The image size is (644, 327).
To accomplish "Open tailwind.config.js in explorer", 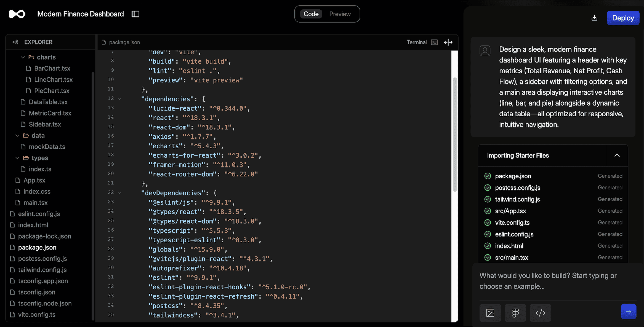I will click(x=42, y=270).
